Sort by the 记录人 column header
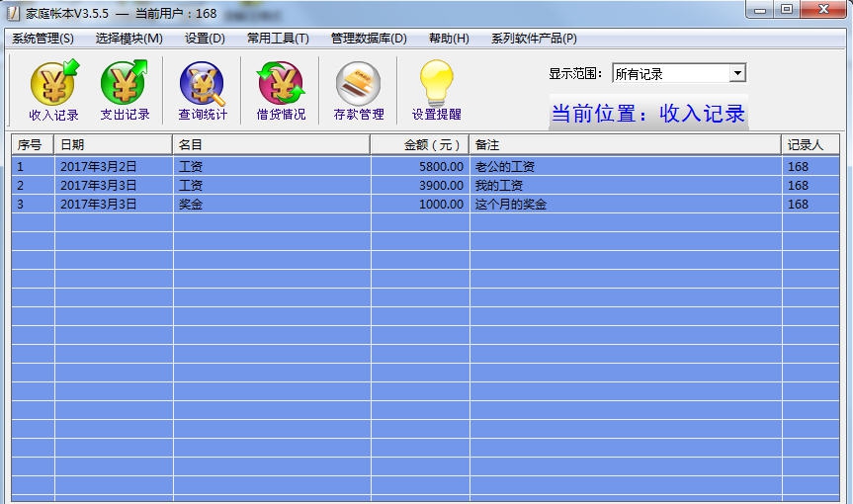This screenshot has width=853, height=504. (x=810, y=145)
